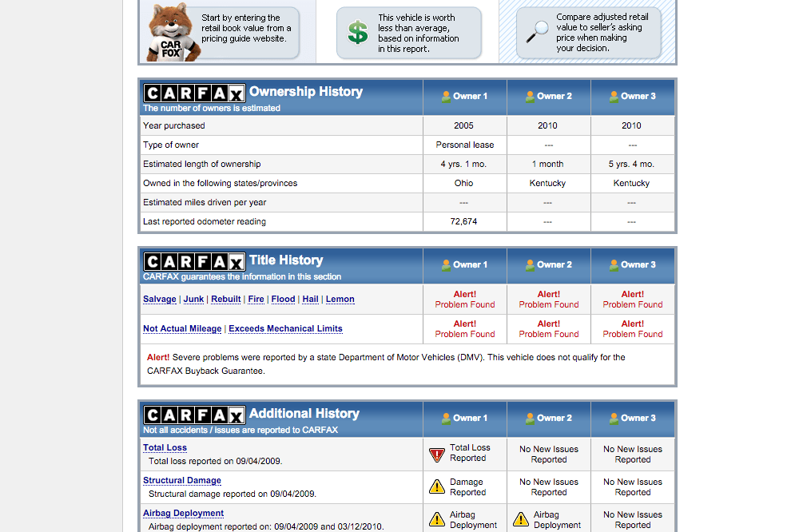Click the 5 yrs. 4 mo. ownership cell
Viewport: 799px width, 532px height.
[631, 164]
